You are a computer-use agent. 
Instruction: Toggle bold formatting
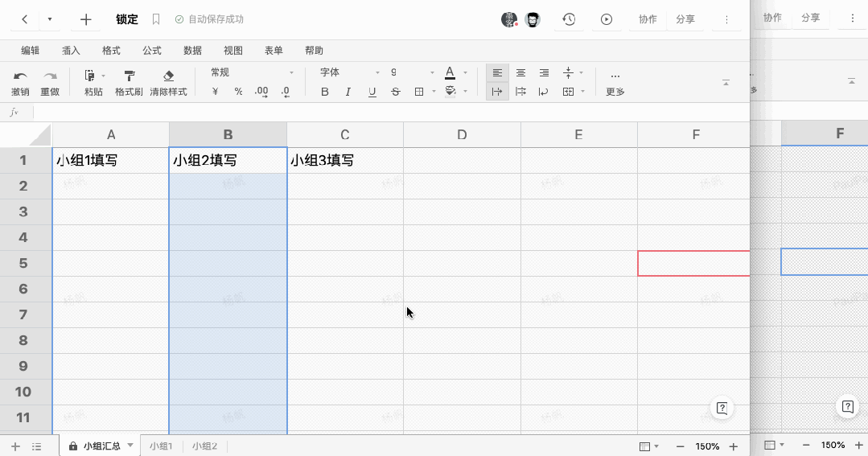pos(325,92)
